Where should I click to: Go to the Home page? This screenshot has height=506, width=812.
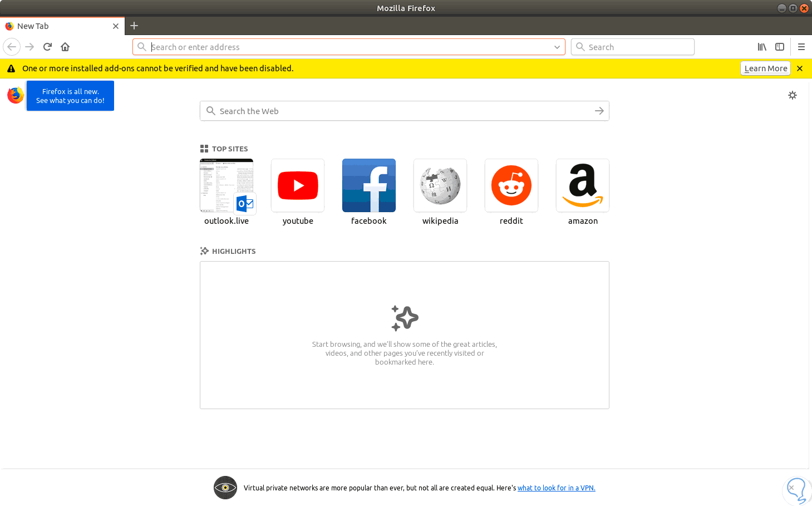pyautogui.click(x=65, y=47)
